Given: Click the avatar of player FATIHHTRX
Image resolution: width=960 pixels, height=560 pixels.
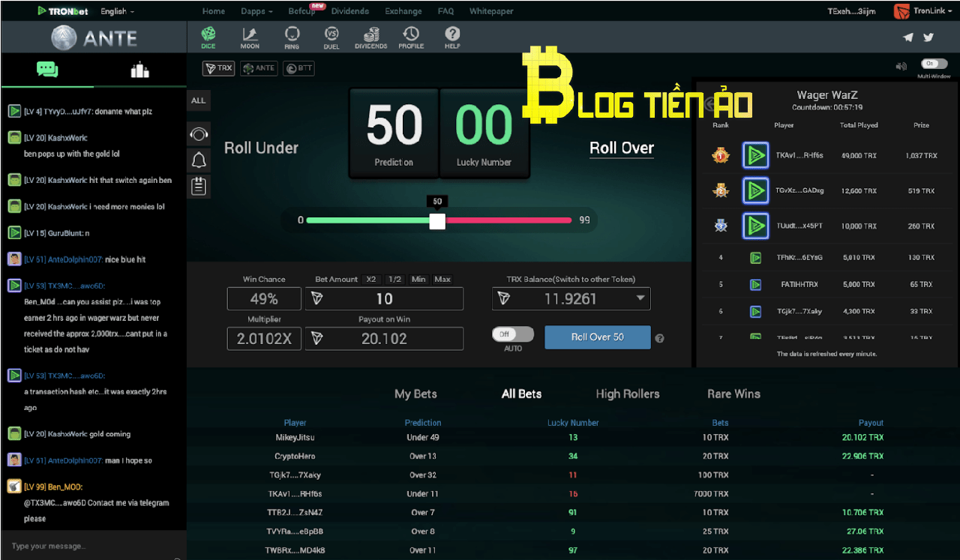Looking at the screenshot, I should tap(756, 285).
